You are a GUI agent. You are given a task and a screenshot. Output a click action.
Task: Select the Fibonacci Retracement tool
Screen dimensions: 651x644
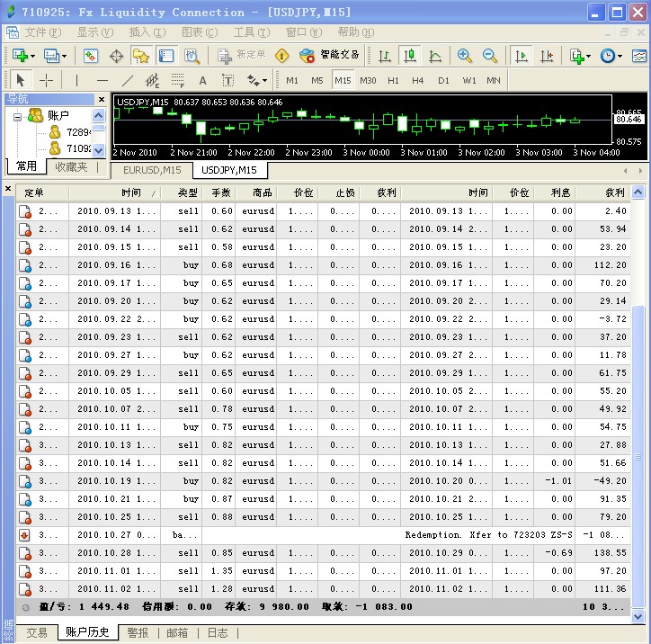tap(178, 80)
